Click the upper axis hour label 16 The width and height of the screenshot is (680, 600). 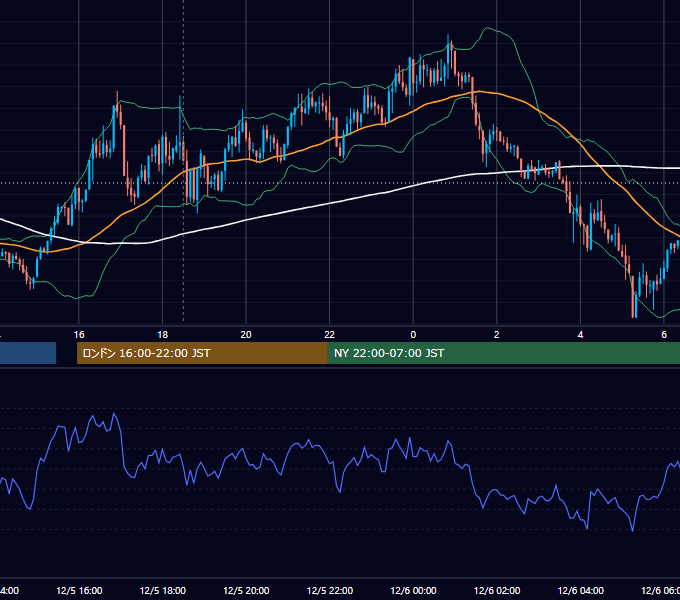point(79,335)
